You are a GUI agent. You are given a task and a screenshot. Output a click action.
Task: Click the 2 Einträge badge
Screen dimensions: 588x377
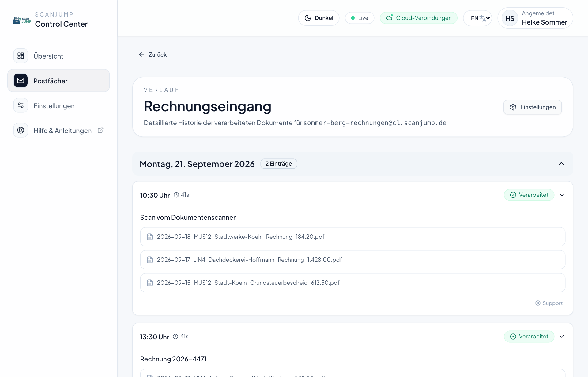tap(279, 164)
